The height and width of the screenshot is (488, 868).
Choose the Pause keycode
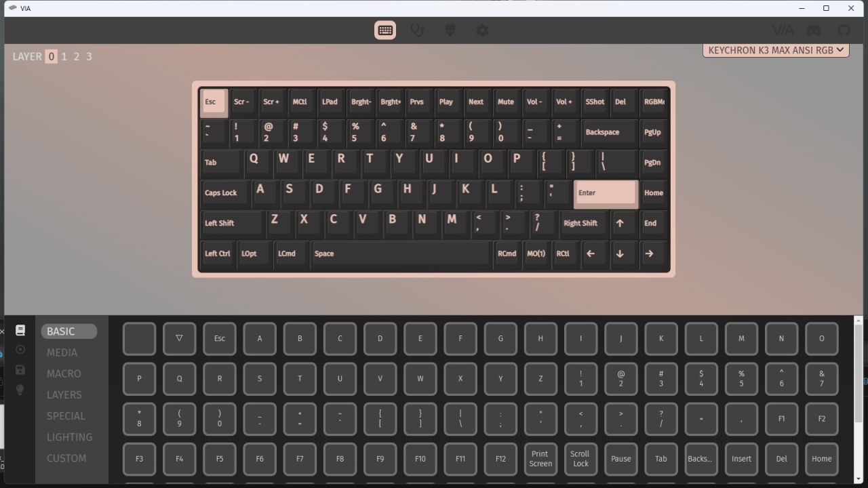click(621, 459)
